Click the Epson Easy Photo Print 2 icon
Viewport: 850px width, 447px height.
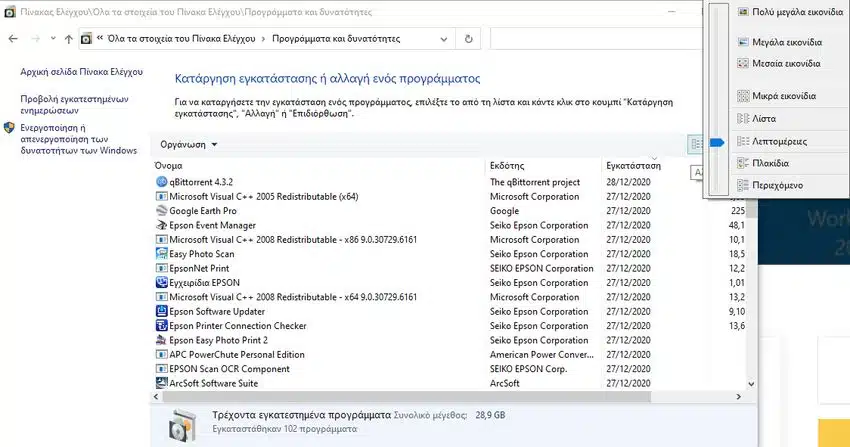162,340
